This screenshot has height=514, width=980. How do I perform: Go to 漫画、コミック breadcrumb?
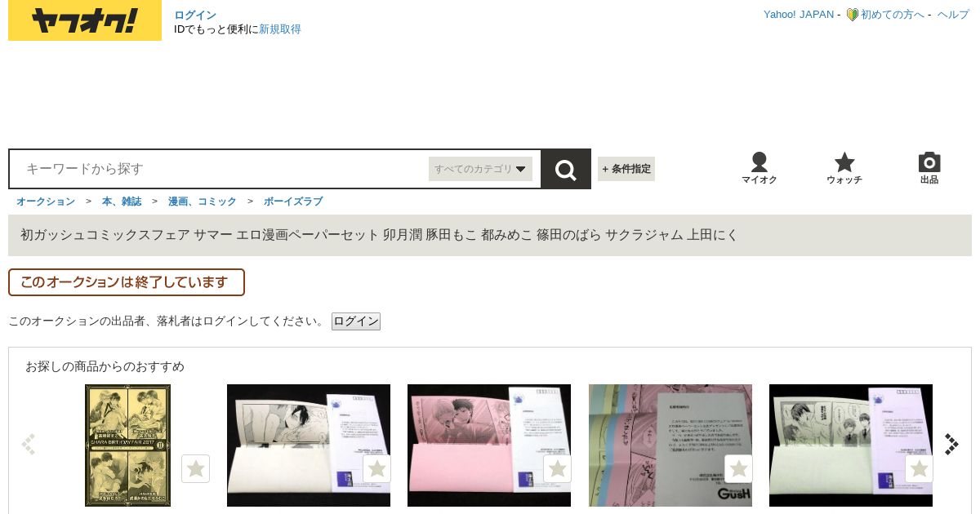(203, 202)
